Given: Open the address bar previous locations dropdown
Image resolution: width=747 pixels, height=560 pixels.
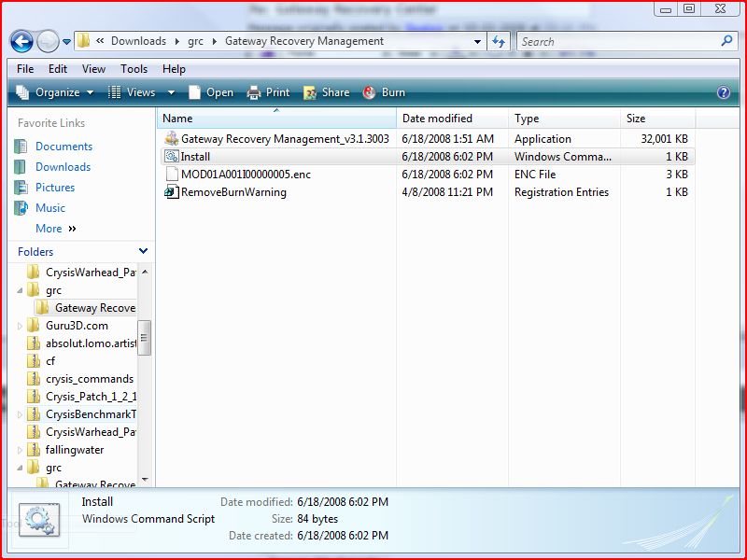Looking at the screenshot, I should (x=477, y=42).
